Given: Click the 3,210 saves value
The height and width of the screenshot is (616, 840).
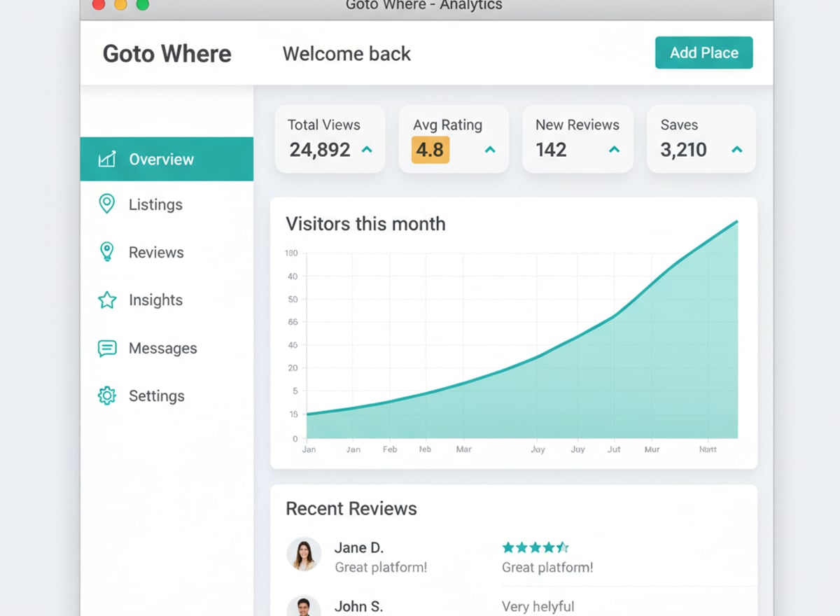Looking at the screenshot, I should (x=683, y=150).
